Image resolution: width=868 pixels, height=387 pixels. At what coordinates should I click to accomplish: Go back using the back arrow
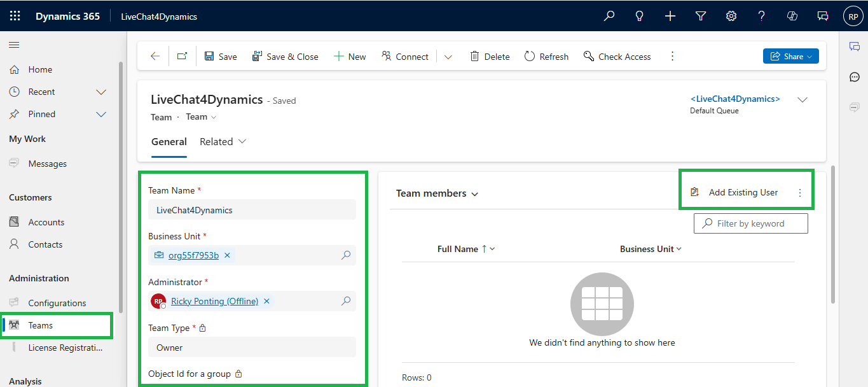(155, 56)
